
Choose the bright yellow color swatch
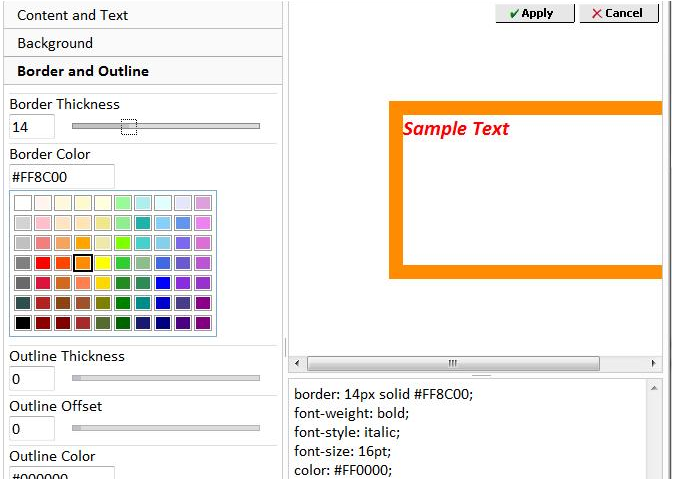(x=103, y=263)
